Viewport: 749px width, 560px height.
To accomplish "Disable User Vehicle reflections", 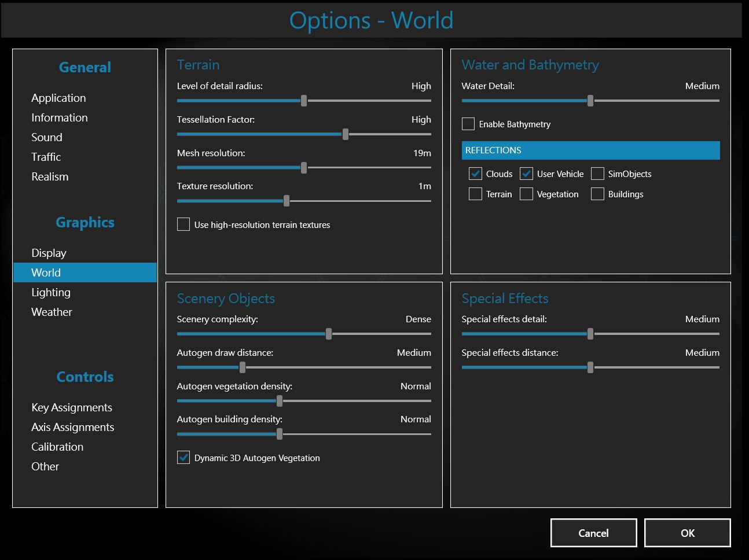I will pos(526,174).
